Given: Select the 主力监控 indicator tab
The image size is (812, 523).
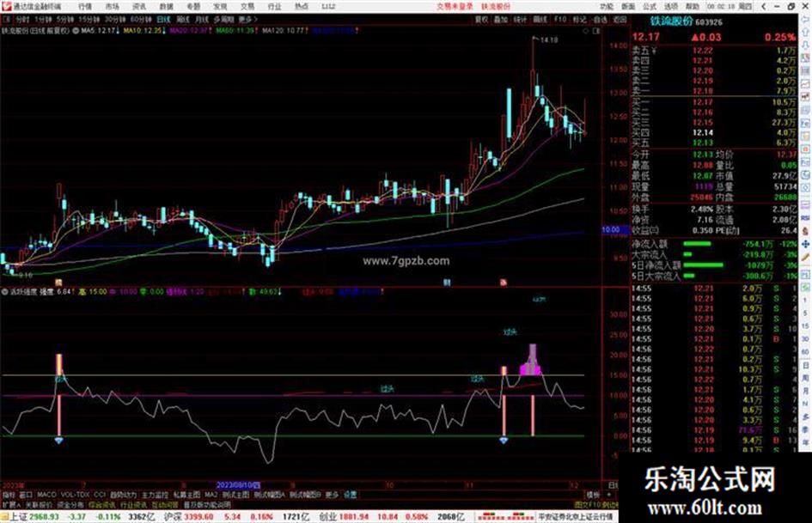Looking at the screenshot, I should 155,495.
